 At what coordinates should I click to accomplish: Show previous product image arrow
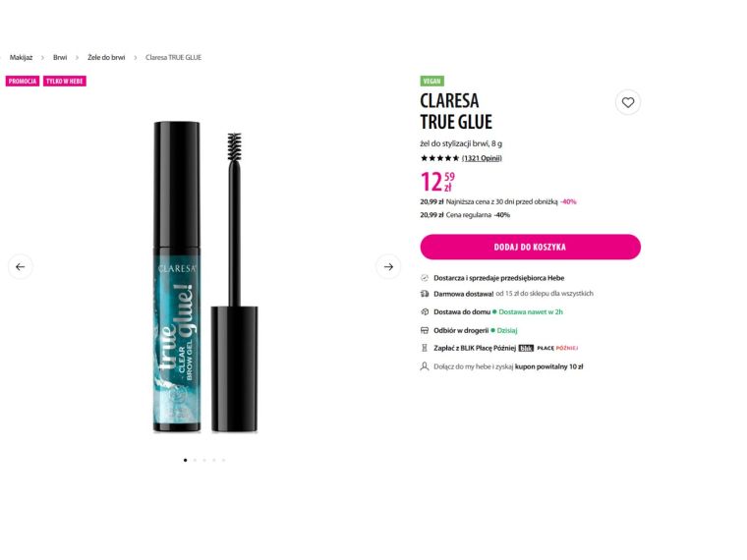click(21, 266)
